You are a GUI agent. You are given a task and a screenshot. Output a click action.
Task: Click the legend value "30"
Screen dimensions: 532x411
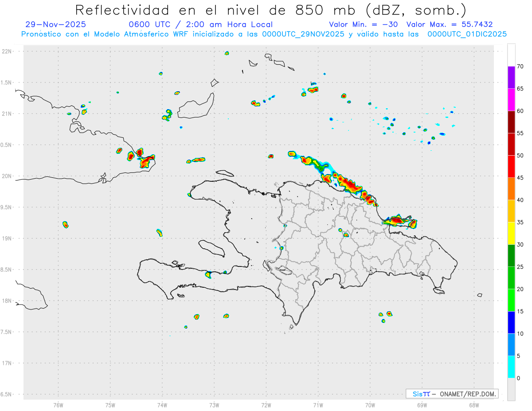[520, 245]
